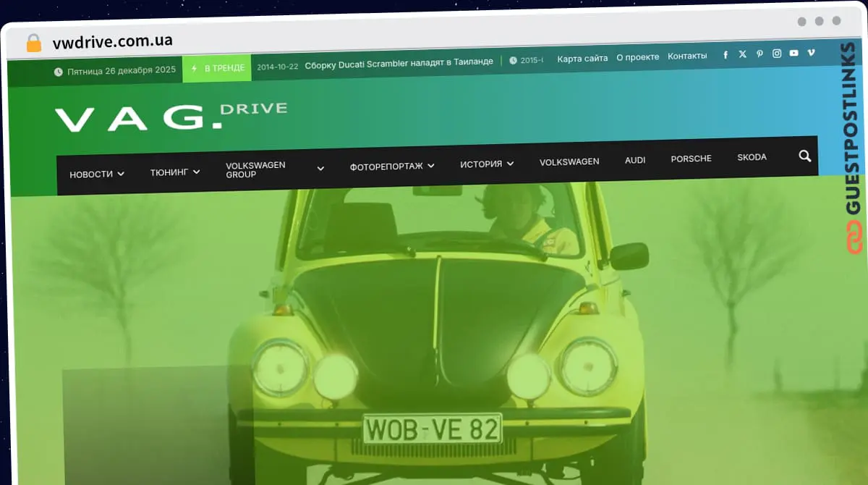Open the Facebook social icon

pyautogui.click(x=726, y=54)
